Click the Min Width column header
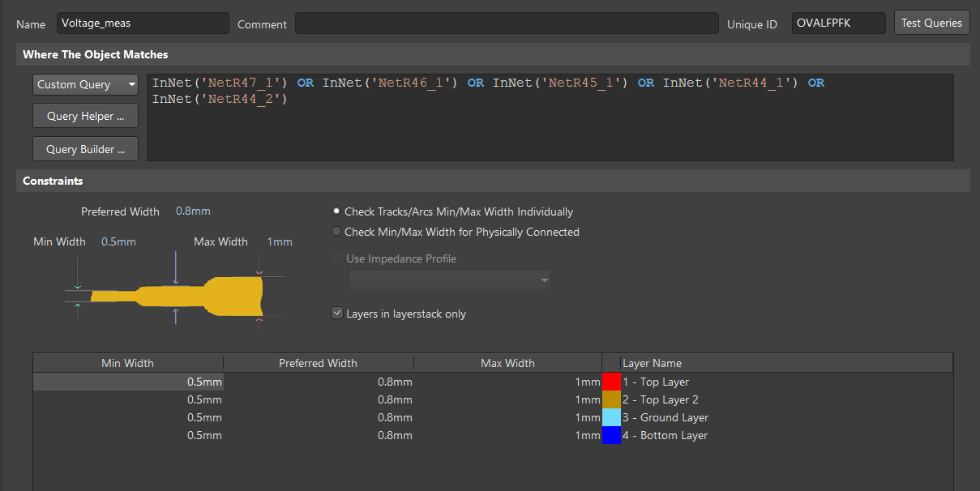The width and height of the screenshot is (980, 491). click(x=127, y=363)
